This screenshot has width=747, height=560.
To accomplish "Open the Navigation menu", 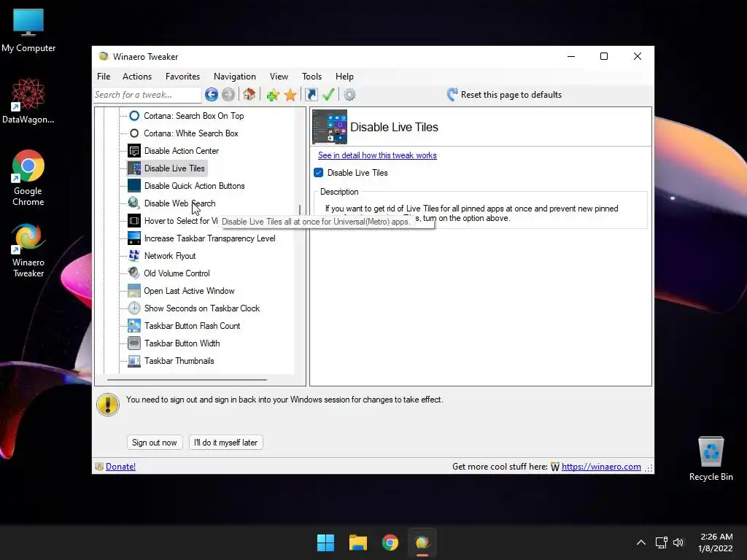I will tap(235, 77).
